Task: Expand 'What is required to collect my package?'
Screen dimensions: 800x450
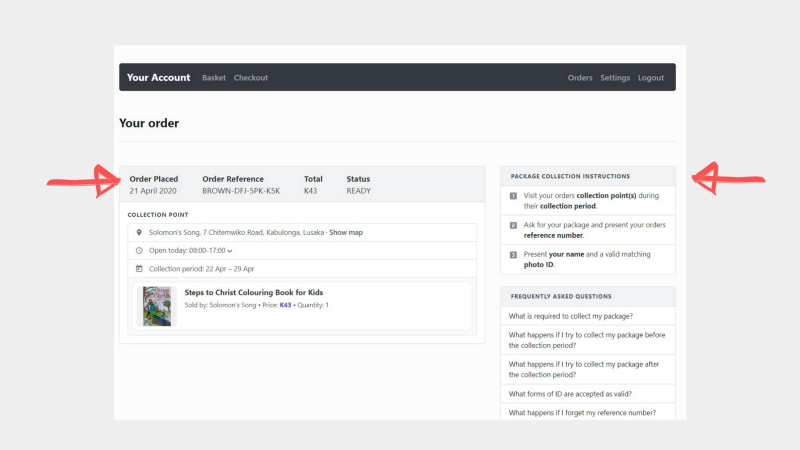Action: pyautogui.click(x=588, y=316)
